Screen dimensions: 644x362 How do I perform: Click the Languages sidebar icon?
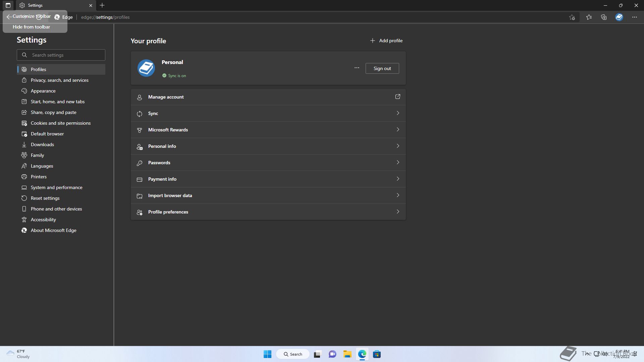coord(24,166)
